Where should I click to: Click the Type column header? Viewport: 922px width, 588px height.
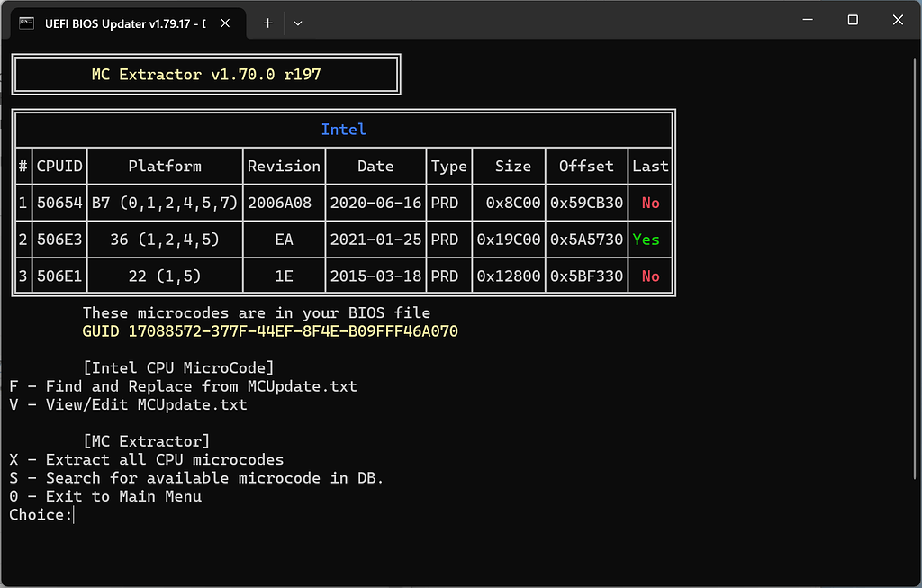coord(449,167)
